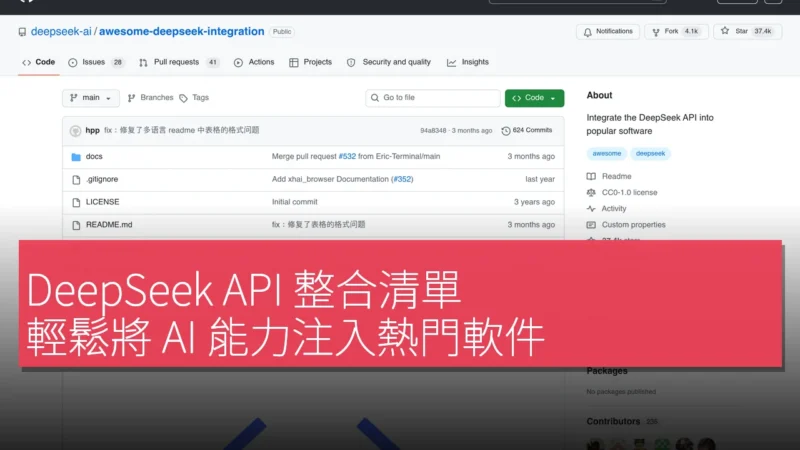The image size is (800, 450).
Task: Click the Issues circle icon
Action: point(72,63)
